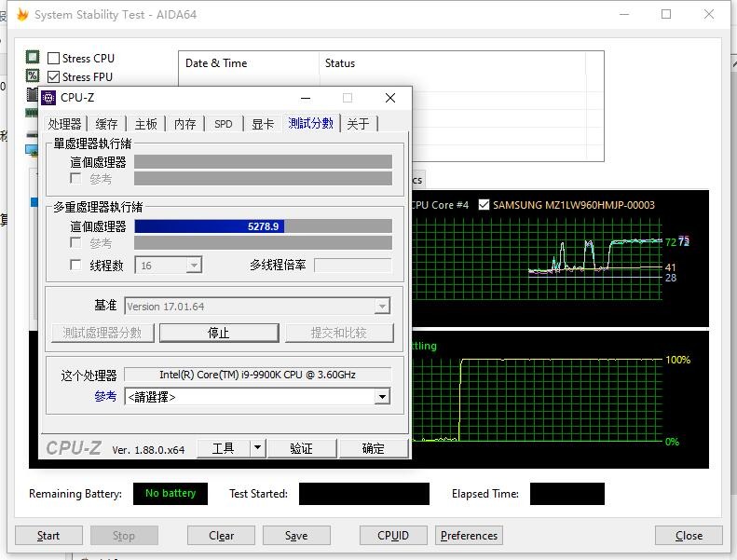Click the Status column header
The height and width of the screenshot is (560, 737).
pyautogui.click(x=453, y=63)
